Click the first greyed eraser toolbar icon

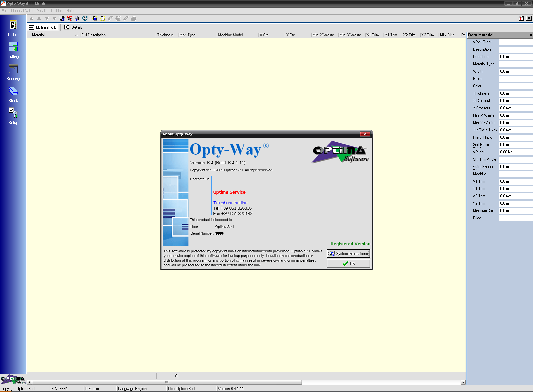[110, 18]
